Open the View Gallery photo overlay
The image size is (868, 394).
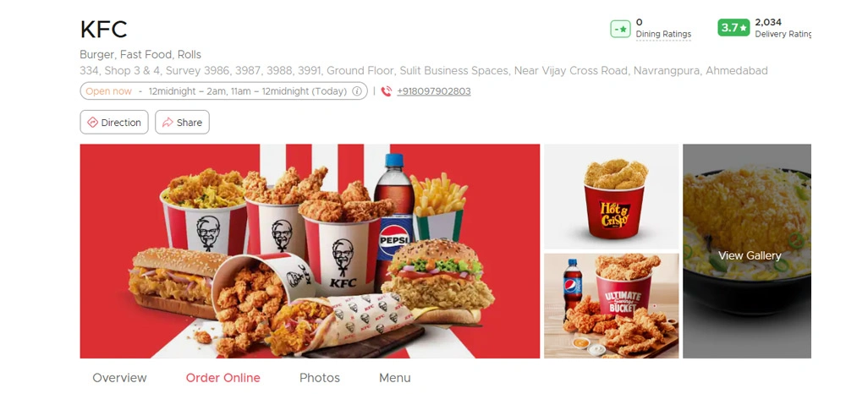click(747, 251)
